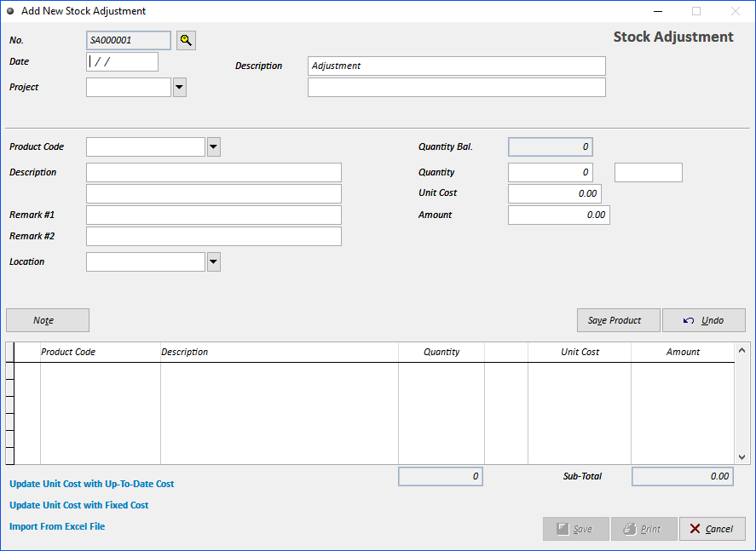Image resolution: width=756 pixels, height=551 pixels.
Task: Click the Project input field
Action: tap(129, 88)
